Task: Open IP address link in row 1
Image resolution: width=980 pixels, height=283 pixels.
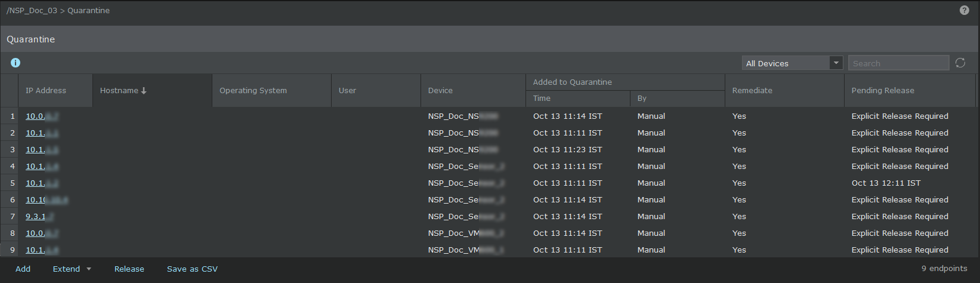Action: pos(42,116)
